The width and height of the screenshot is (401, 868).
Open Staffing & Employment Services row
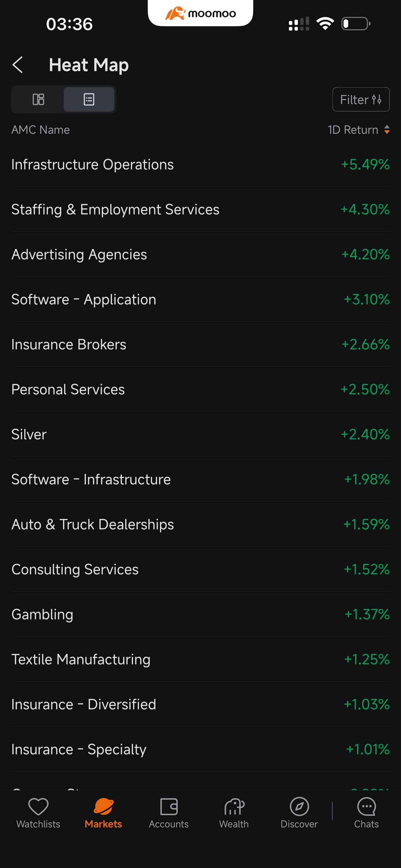tap(200, 209)
